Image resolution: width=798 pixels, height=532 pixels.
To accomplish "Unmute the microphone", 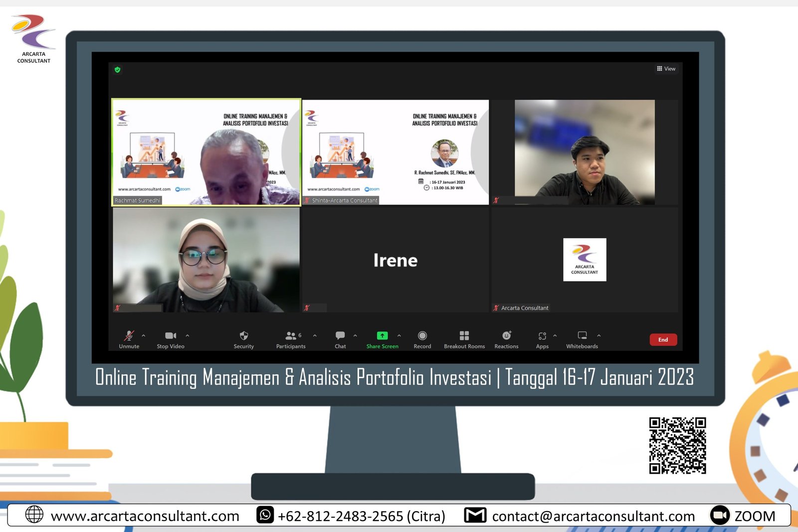I will [129, 336].
